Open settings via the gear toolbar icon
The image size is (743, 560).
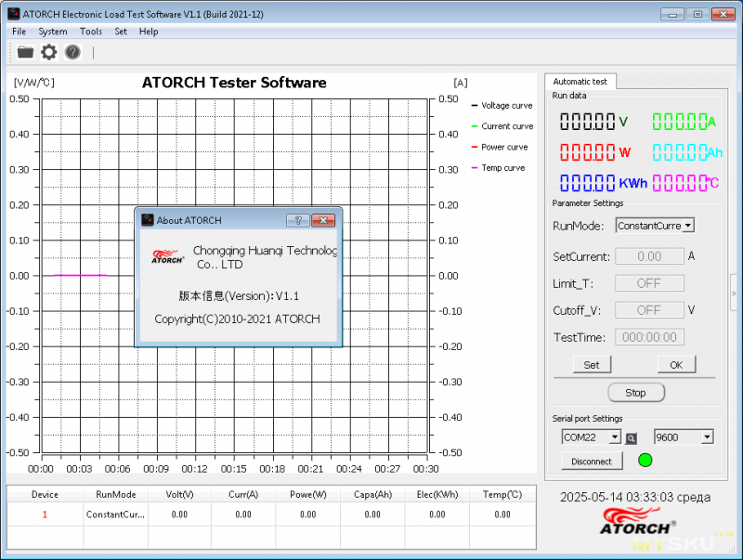click(x=49, y=52)
